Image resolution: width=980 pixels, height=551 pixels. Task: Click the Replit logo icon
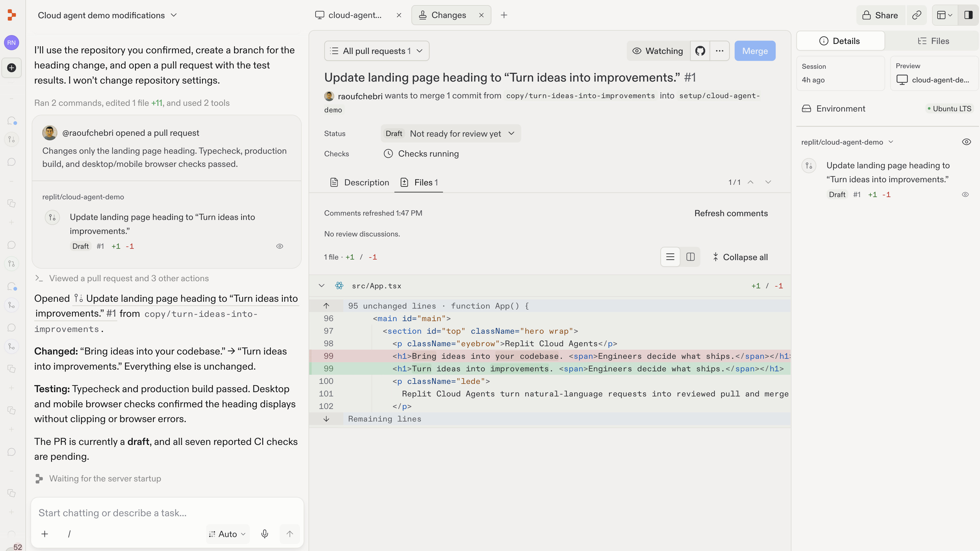[12, 15]
